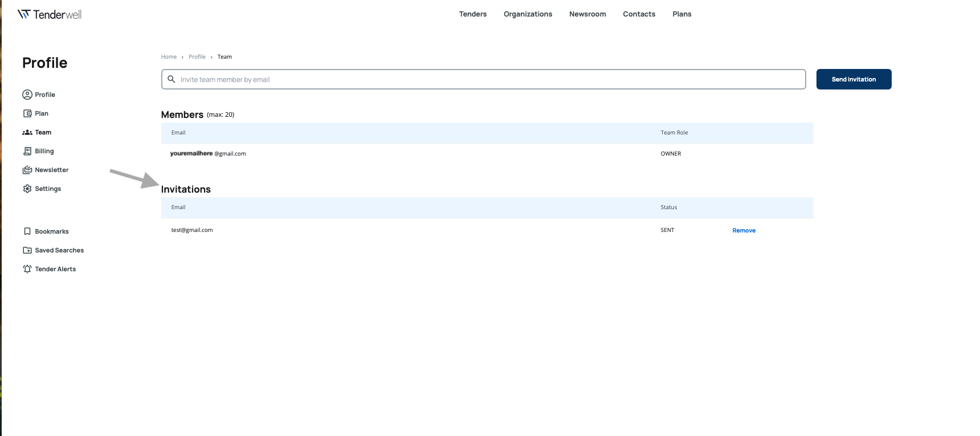Viewport: 980px width, 436px height.
Task: Click the Team people icon
Action: pos(27,132)
